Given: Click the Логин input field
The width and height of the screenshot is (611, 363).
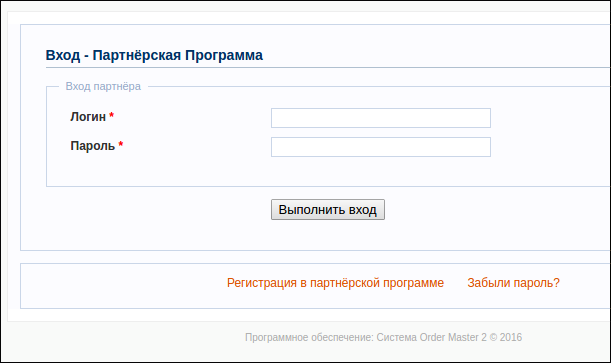Looking at the screenshot, I should pos(381,118).
